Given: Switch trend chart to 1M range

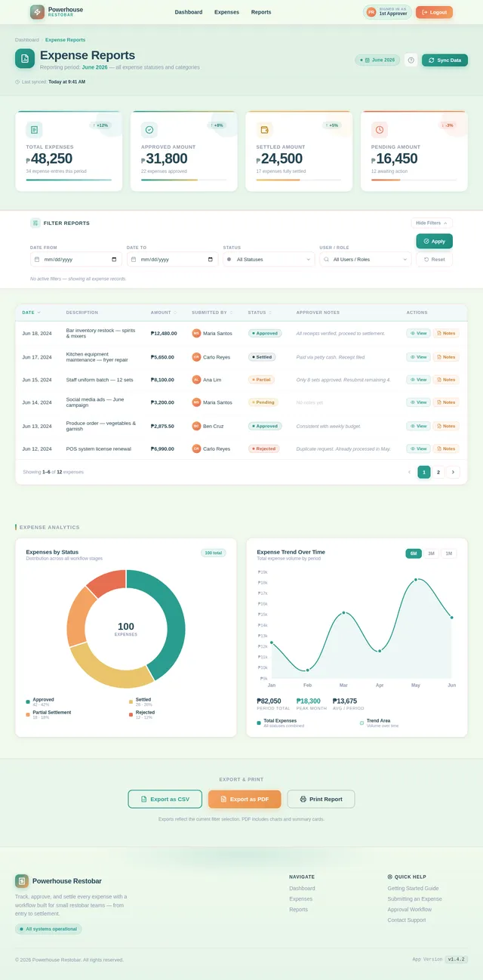Looking at the screenshot, I should [448, 553].
